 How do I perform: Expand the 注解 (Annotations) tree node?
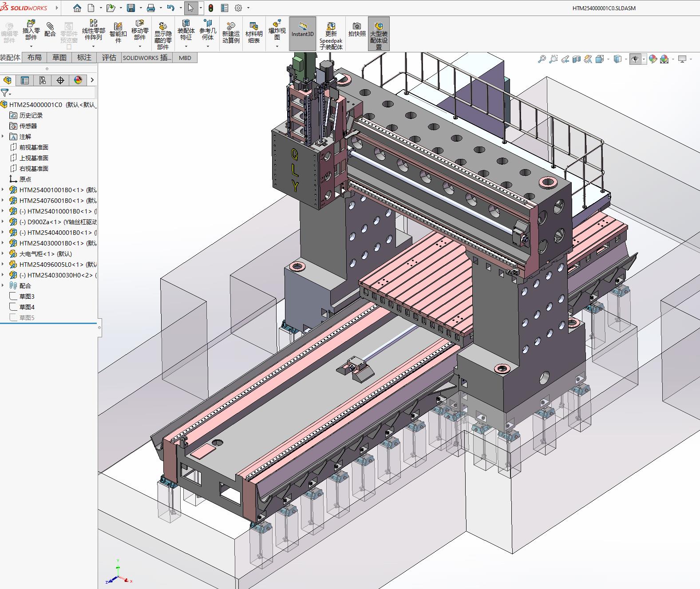click(x=3, y=136)
